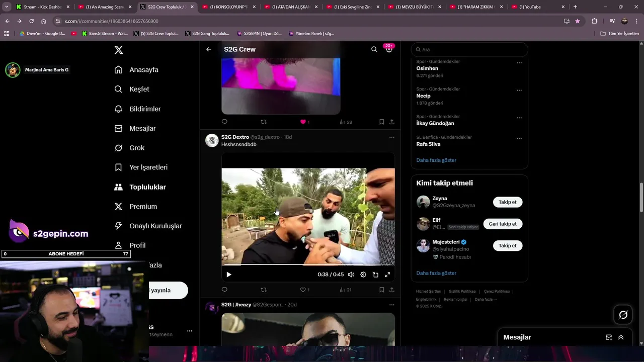Open Keşfet in the sidebar
This screenshot has height=362, width=644.
132,89
